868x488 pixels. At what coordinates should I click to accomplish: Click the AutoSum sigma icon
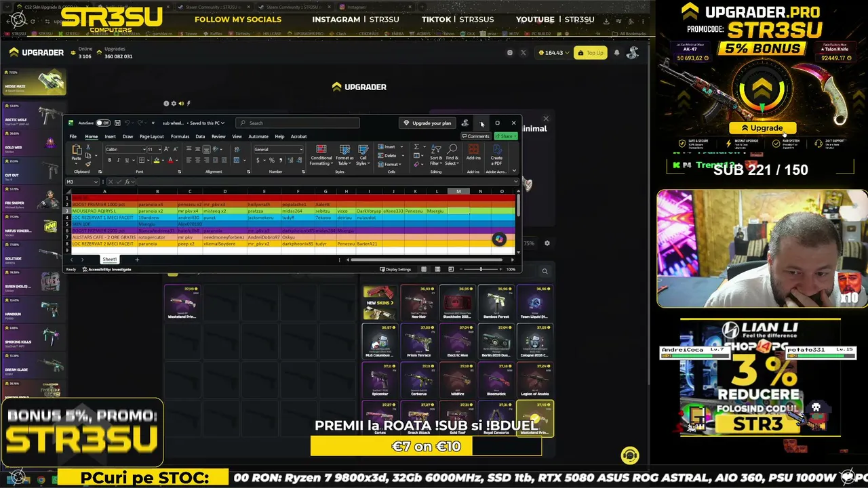click(416, 146)
